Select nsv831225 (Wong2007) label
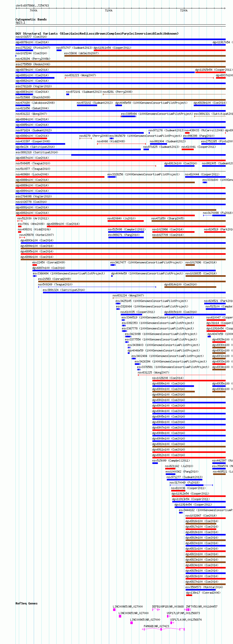This screenshot has height=644, width=233. pyautogui.click(x=153, y=372)
